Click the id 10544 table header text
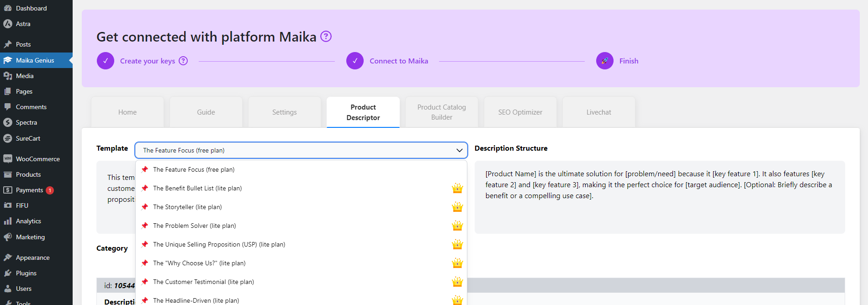The height and width of the screenshot is (305, 868). point(119,285)
